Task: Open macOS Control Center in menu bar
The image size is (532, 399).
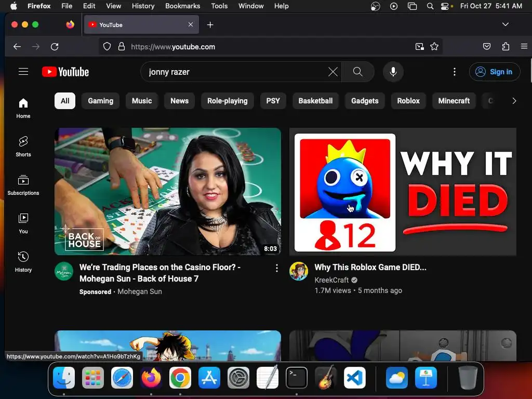Action: pos(445,6)
